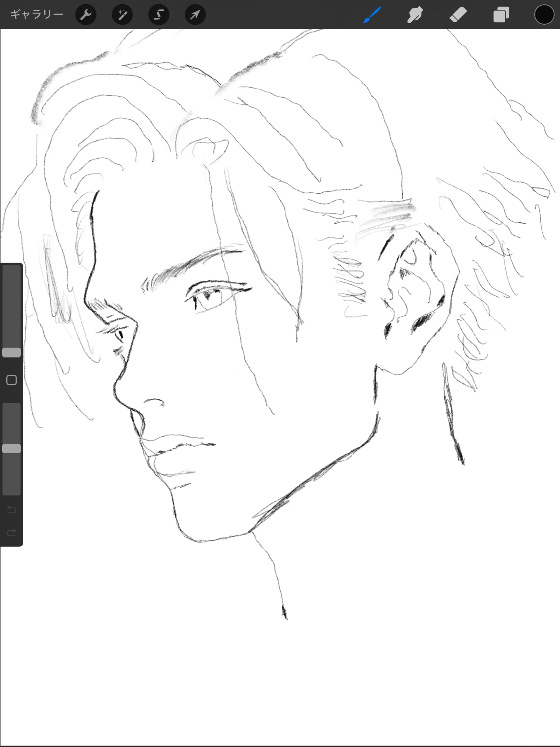Click the brush opacity slider handle

pyautogui.click(x=11, y=448)
